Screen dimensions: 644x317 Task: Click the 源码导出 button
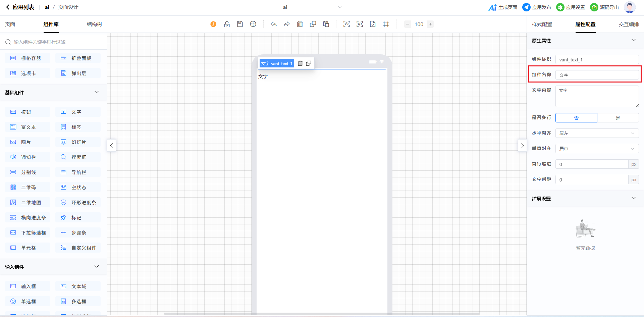[x=604, y=7]
